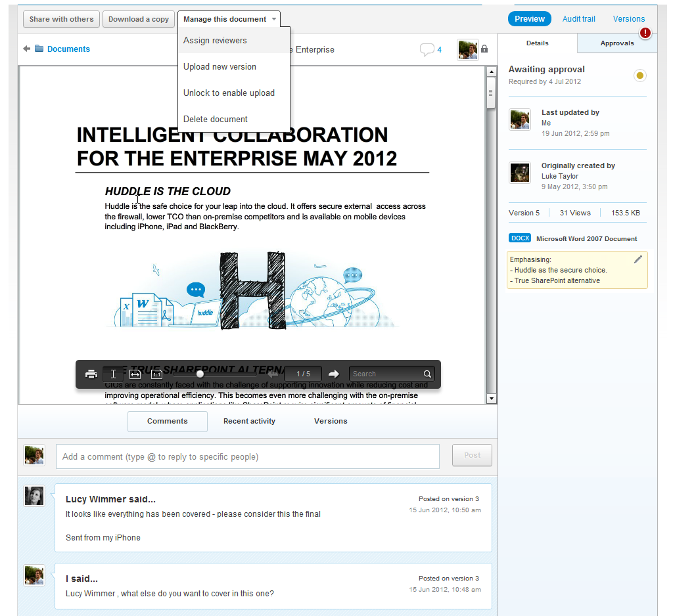This screenshot has height=616, width=673.
Task: Click the print icon in viewer toolbar
Action: tap(91, 374)
